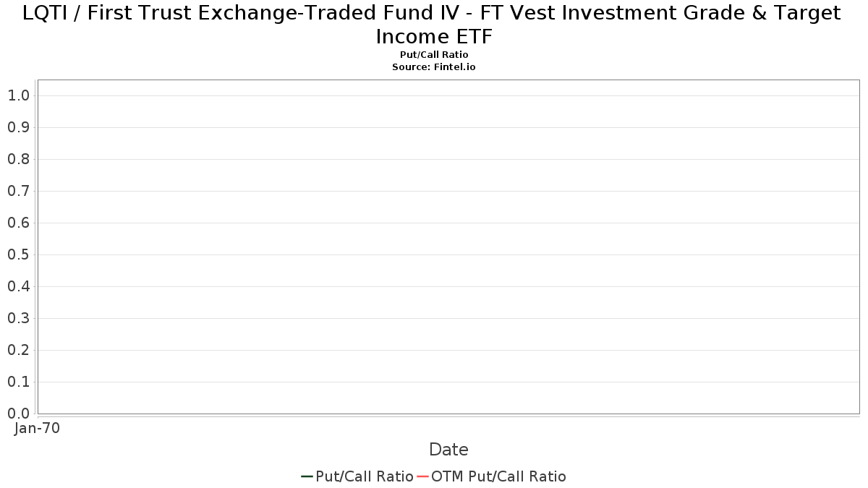
Task: Select the 0.2 y-axis tick label
Action: [x=19, y=350]
